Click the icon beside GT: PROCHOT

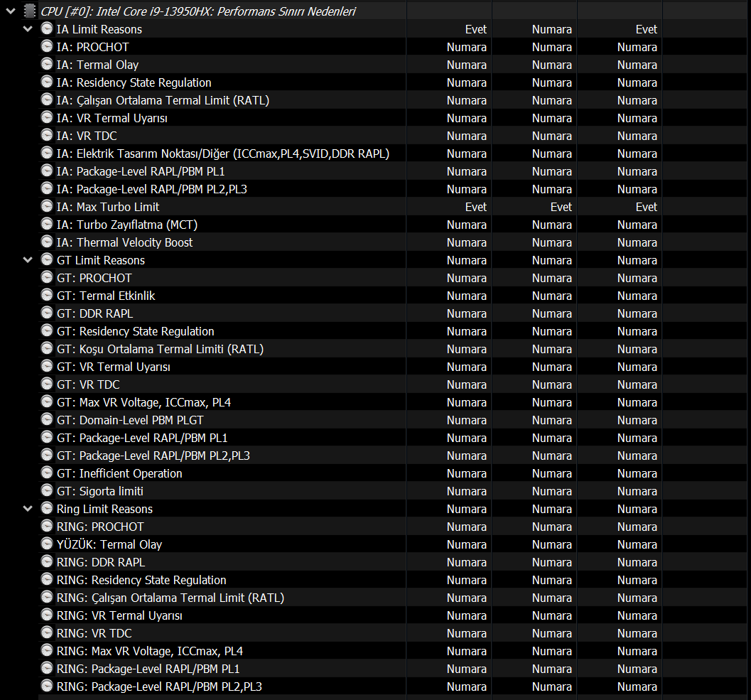coord(46,277)
